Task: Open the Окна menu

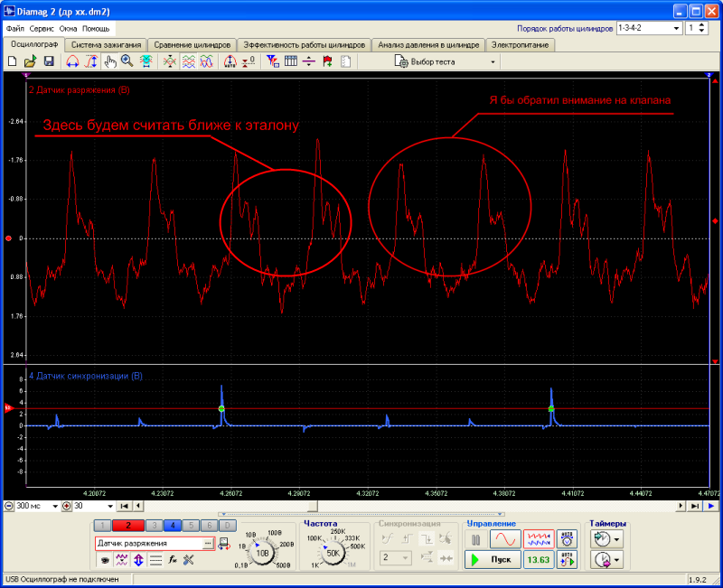Action: pos(69,29)
